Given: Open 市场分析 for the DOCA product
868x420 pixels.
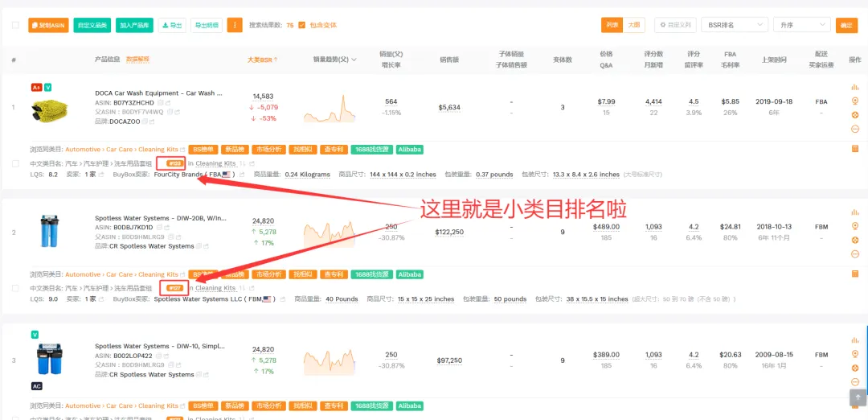Looking at the screenshot, I should pyautogui.click(x=269, y=150).
